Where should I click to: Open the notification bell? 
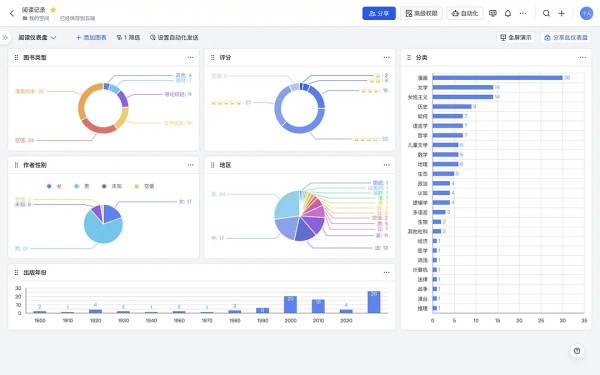pyautogui.click(x=508, y=13)
